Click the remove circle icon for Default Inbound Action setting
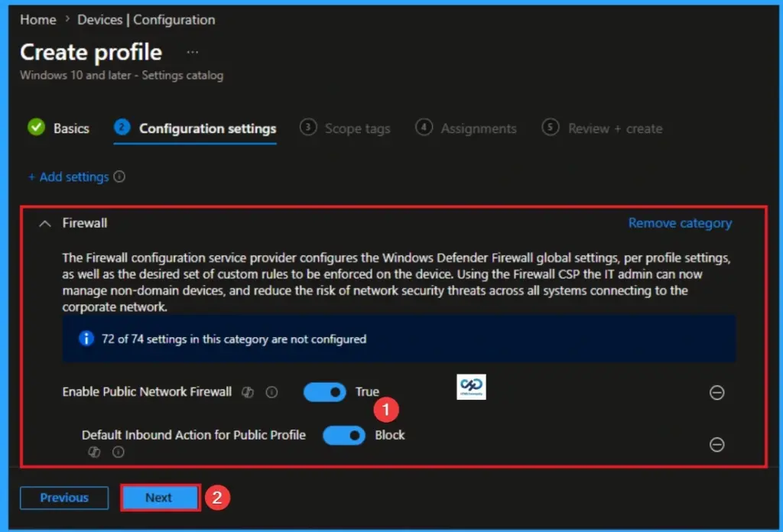This screenshot has height=532, width=783. pos(717,444)
